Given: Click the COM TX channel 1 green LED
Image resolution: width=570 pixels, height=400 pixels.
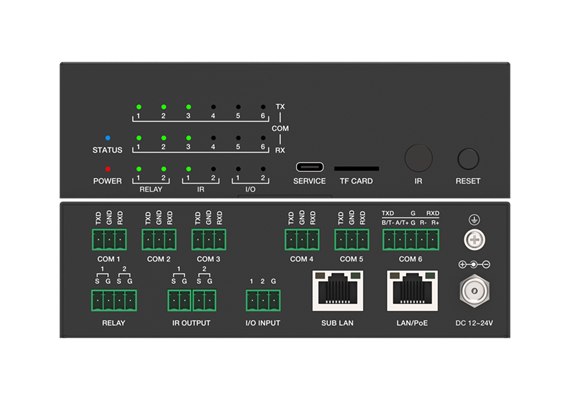Looking at the screenshot, I should click(x=139, y=107).
